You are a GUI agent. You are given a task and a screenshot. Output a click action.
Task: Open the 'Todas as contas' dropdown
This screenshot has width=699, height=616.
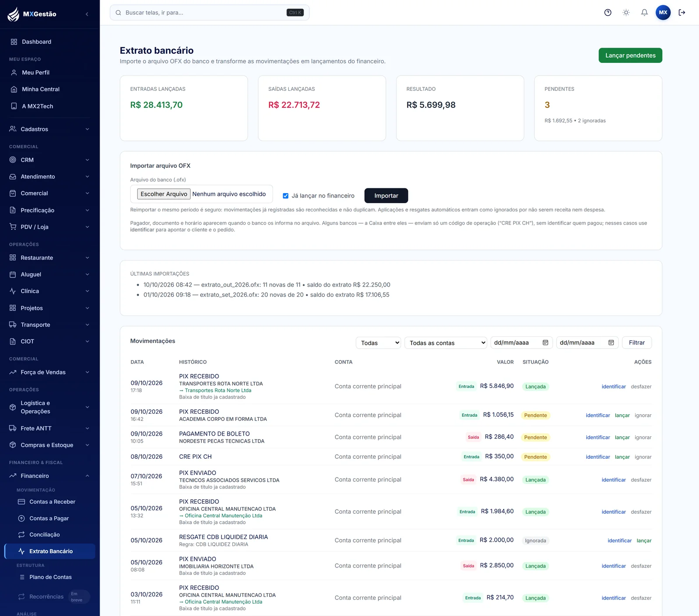click(446, 343)
